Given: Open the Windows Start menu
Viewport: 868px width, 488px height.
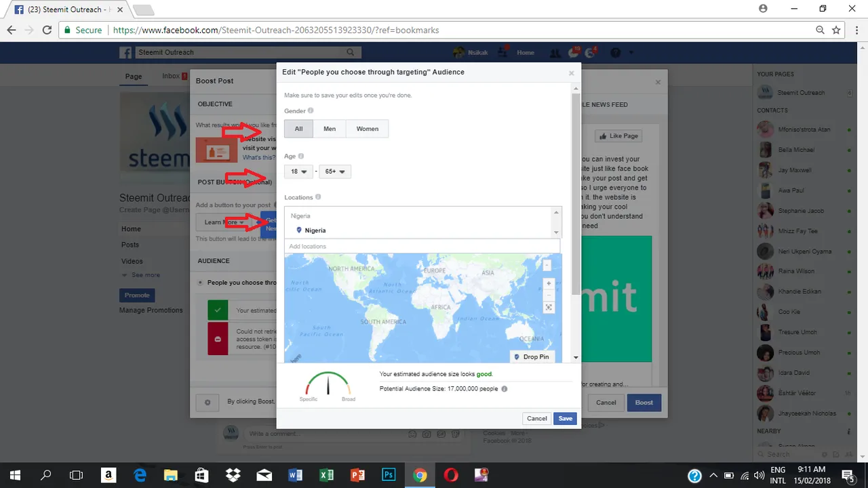Looking at the screenshot, I should [15, 475].
